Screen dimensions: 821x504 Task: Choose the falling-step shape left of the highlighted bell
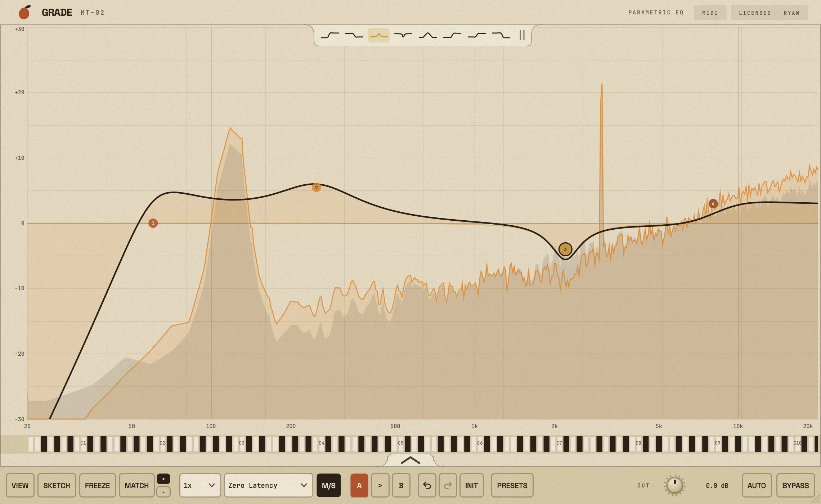(x=354, y=35)
